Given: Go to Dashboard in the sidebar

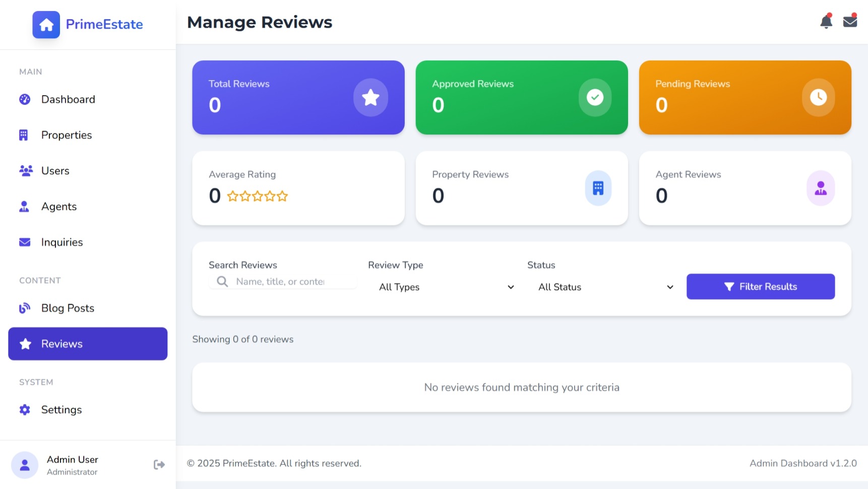Looking at the screenshot, I should point(68,100).
